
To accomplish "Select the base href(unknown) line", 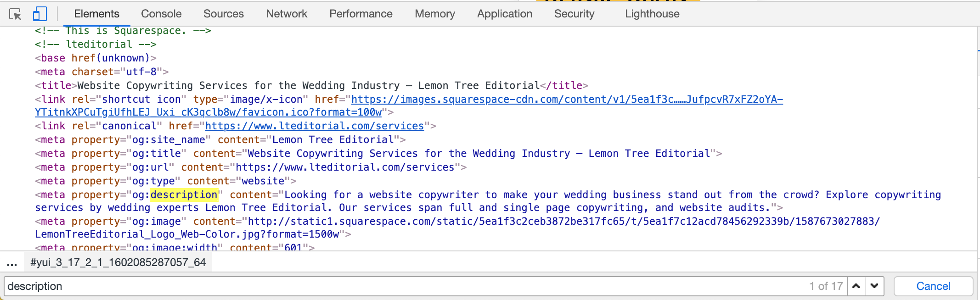I will coord(96,58).
